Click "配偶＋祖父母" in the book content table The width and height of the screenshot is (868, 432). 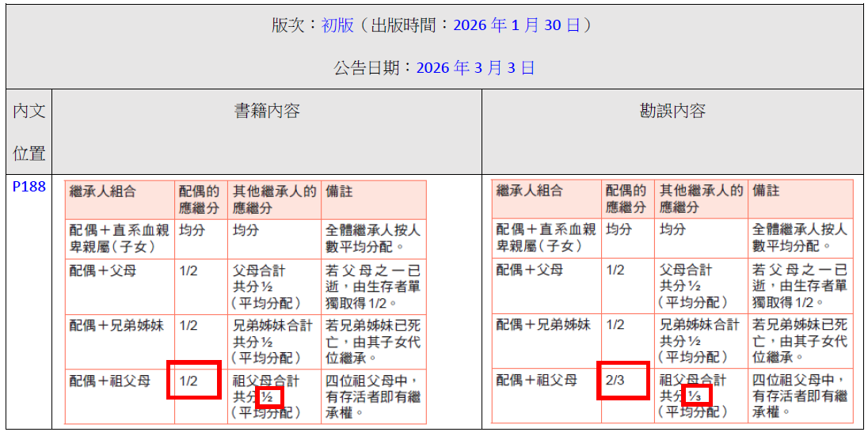pyautogui.click(x=109, y=381)
